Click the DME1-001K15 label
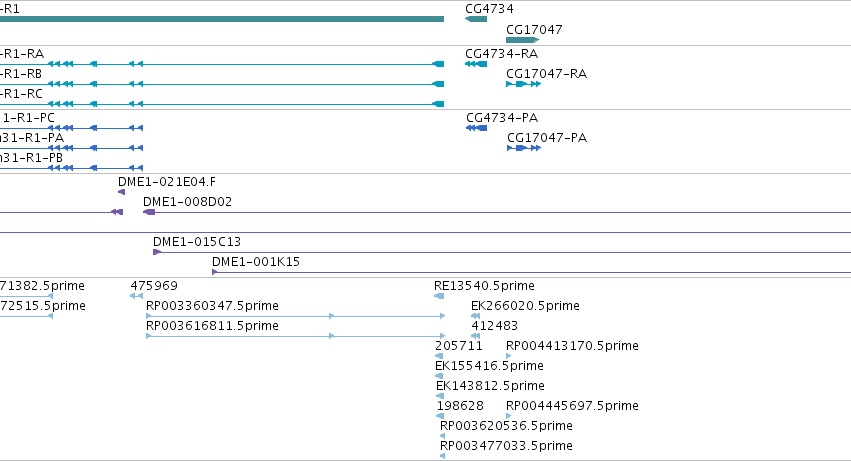 tap(256, 262)
